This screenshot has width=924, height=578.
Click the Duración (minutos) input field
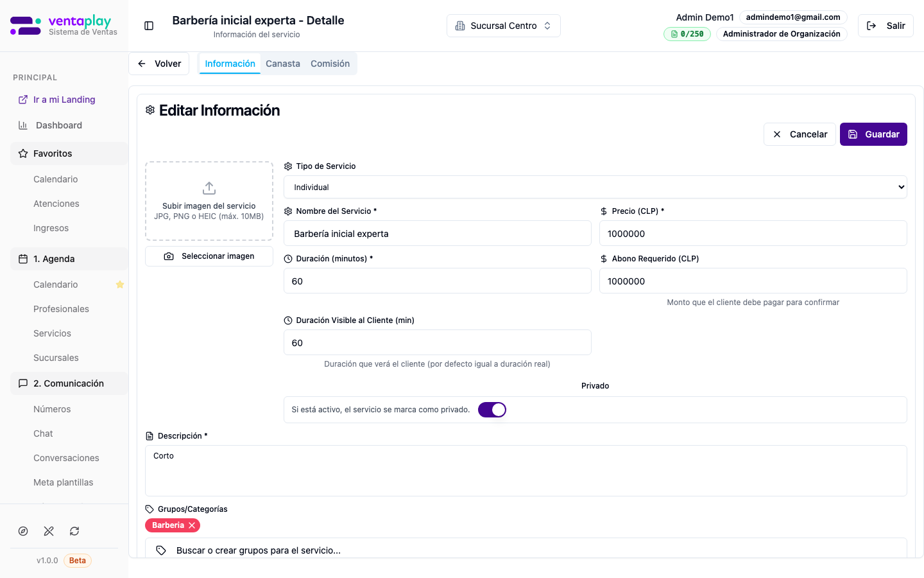[438, 281]
